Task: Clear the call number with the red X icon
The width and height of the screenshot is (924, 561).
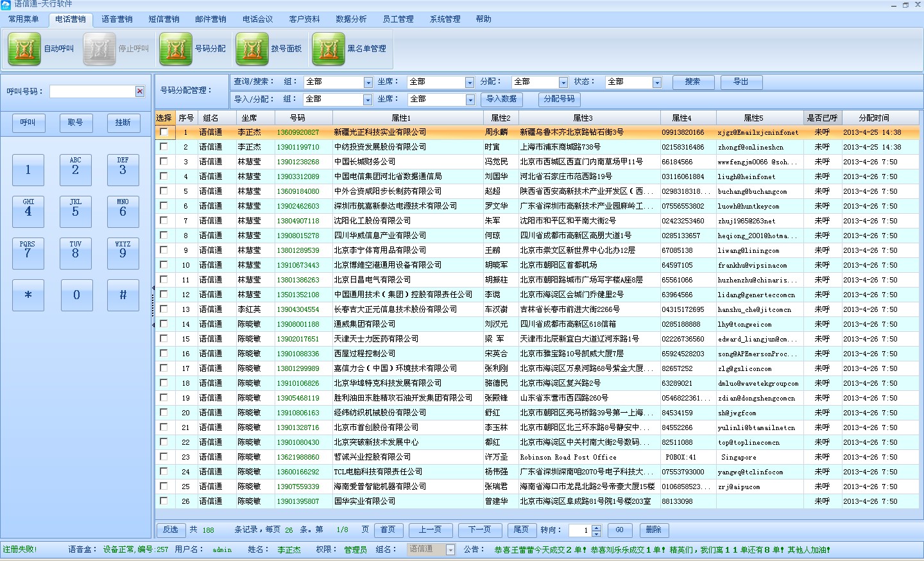Action: [140, 92]
